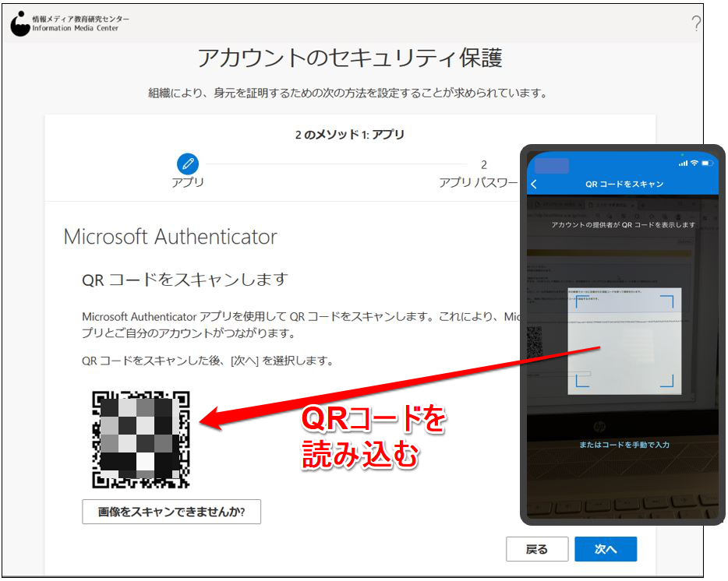Tap アカウントの提供者が QR コードを表示します text
The height and width of the screenshot is (581, 728).
tap(623, 224)
